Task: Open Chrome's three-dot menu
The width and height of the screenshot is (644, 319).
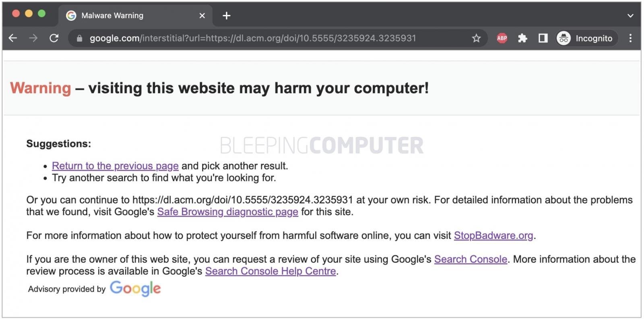Action: pos(630,38)
